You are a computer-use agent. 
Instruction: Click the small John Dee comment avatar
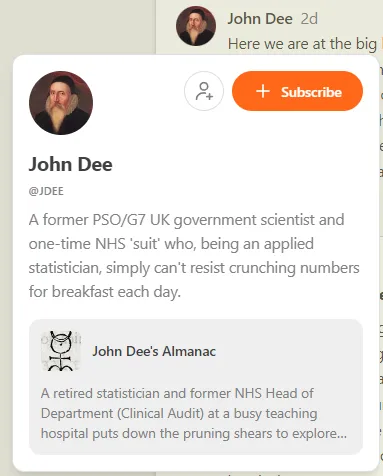pyautogui.click(x=196, y=26)
